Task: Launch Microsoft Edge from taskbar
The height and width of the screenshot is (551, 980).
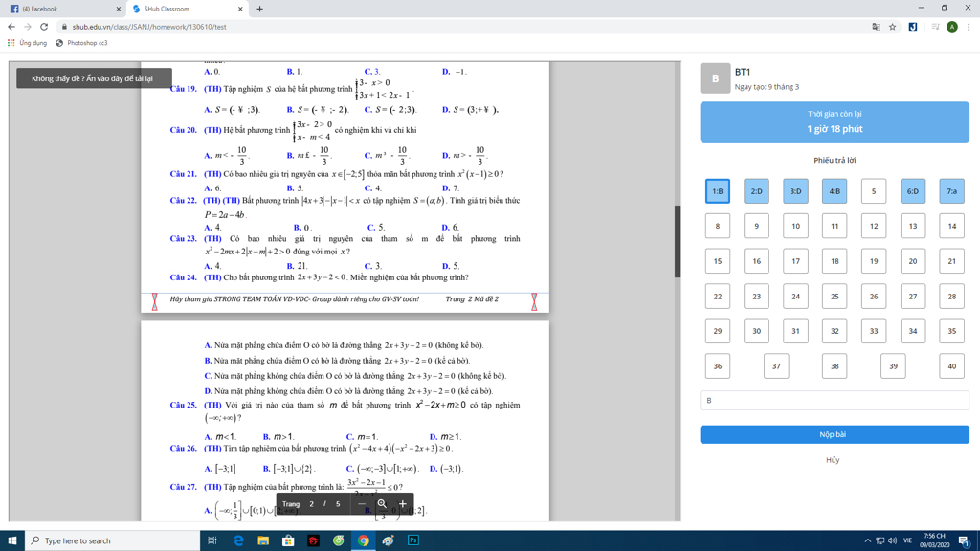Action: point(238,540)
